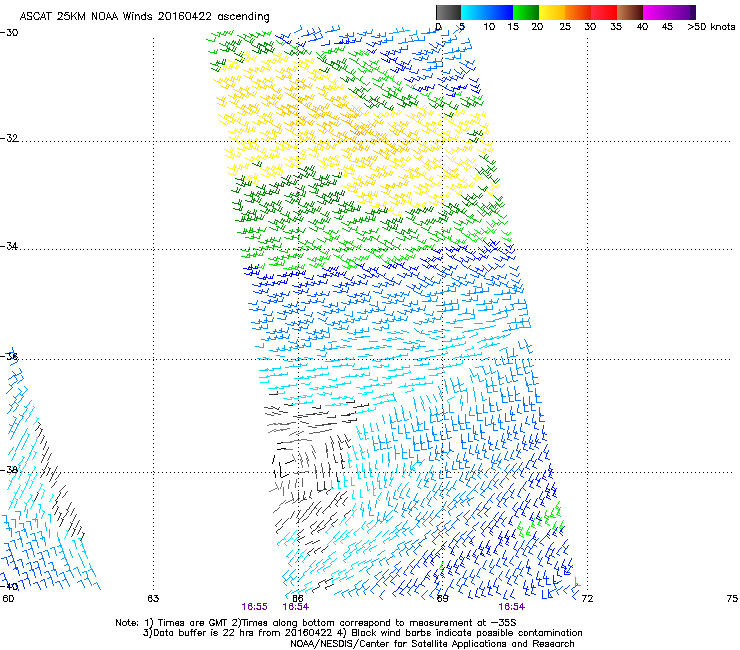Click the 16:54 time label near longitude 66
740x650 pixels.
point(295,607)
